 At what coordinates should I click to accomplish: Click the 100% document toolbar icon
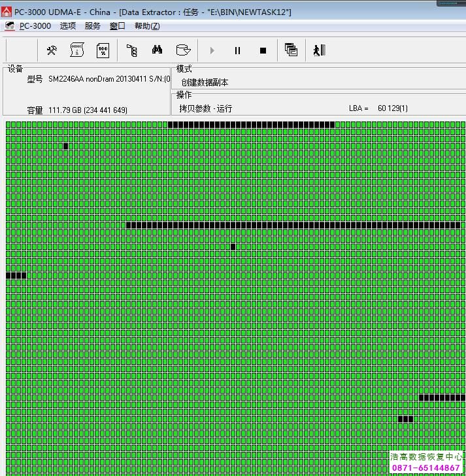(x=103, y=50)
